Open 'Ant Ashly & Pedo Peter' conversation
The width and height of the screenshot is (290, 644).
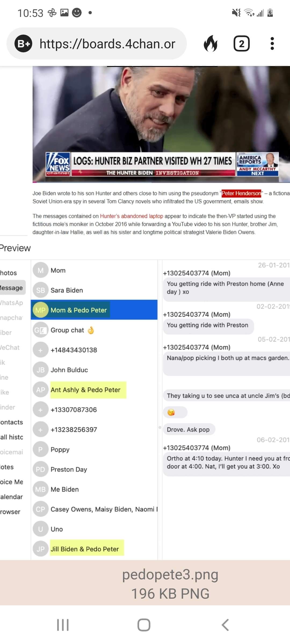(x=94, y=390)
